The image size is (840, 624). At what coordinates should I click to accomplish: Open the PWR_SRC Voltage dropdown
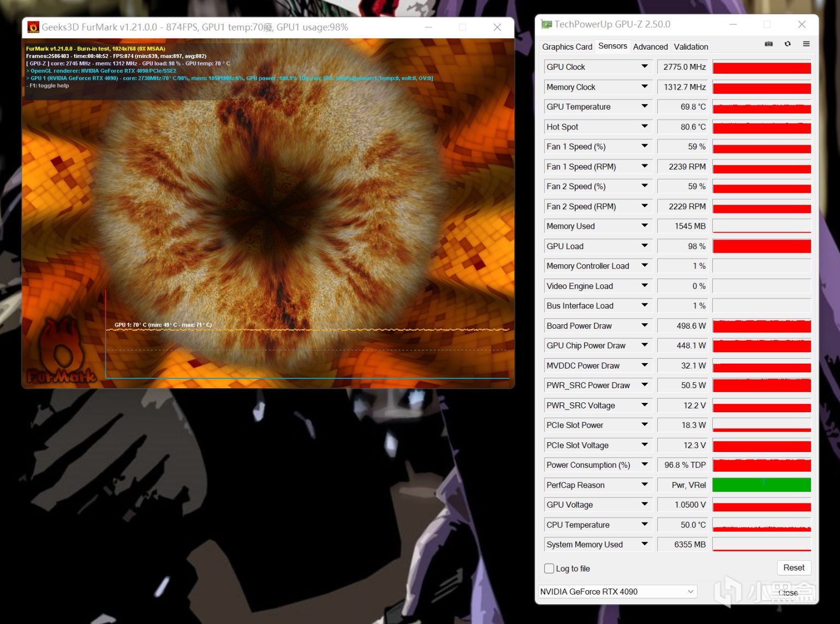coord(645,406)
